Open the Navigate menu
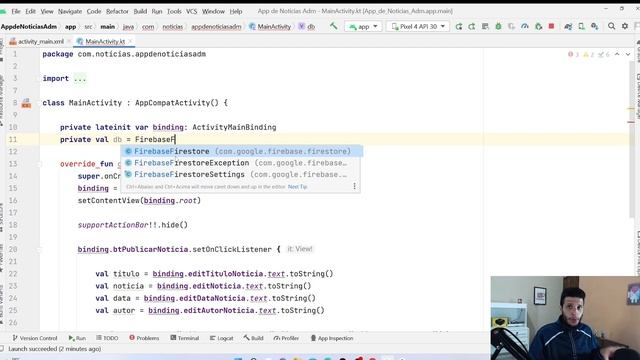The image size is (640, 360). pos(70,11)
